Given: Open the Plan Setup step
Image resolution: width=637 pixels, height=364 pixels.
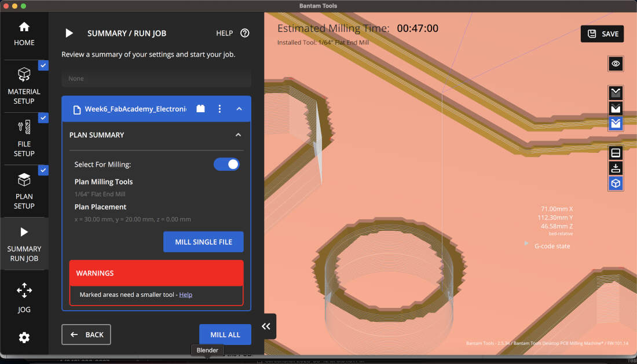Looking at the screenshot, I should [24, 191].
